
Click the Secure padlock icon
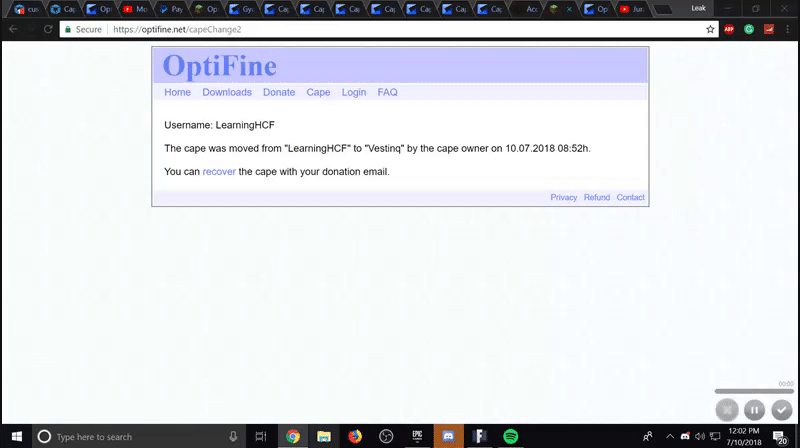click(x=68, y=30)
